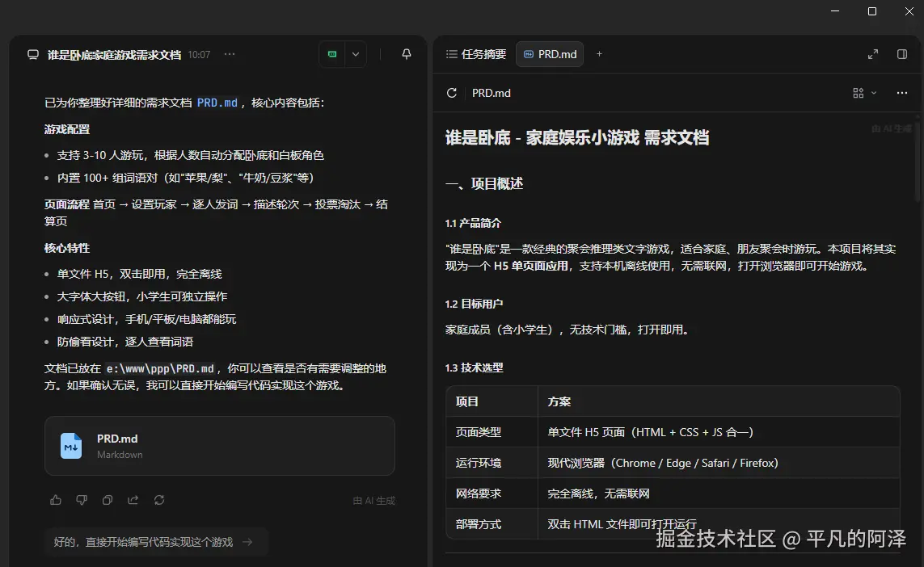This screenshot has width=924, height=567.
Task: Open the view mode grid dropdown
Action: [864, 93]
